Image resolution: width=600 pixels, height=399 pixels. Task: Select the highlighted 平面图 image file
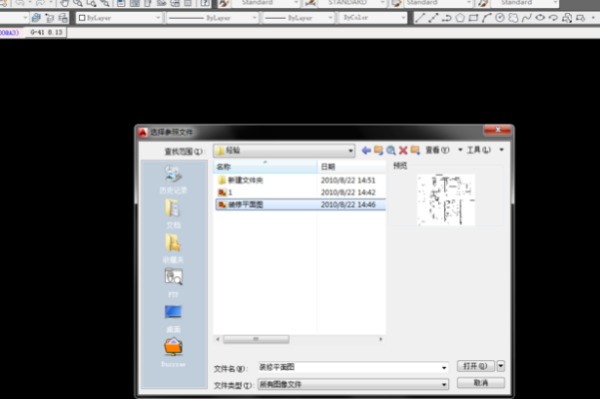pyautogui.click(x=300, y=205)
